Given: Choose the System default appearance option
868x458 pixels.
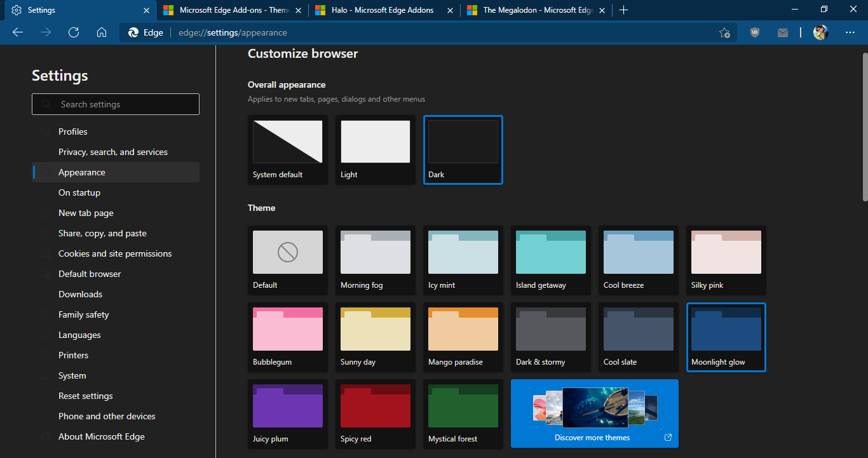Looking at the screenshot, I should 287,149.
